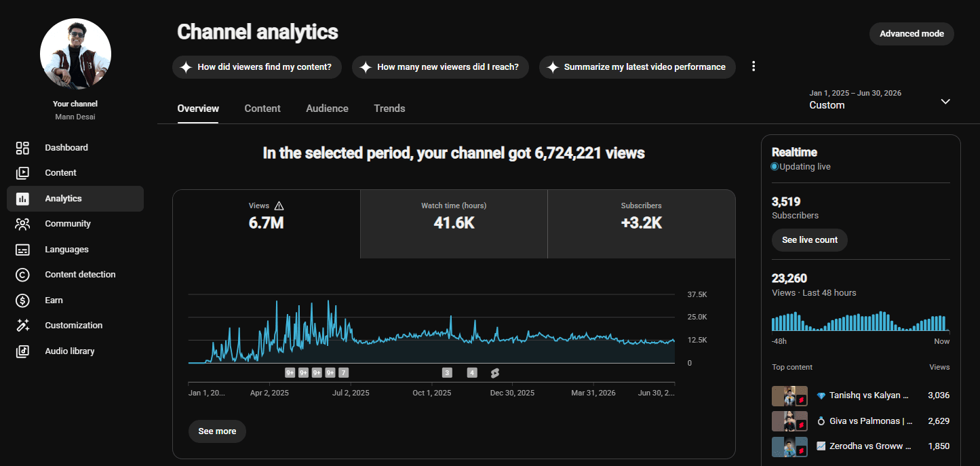Click the '7' videos marker under chart
Screen dimensions: 980x466
(343, 372)
